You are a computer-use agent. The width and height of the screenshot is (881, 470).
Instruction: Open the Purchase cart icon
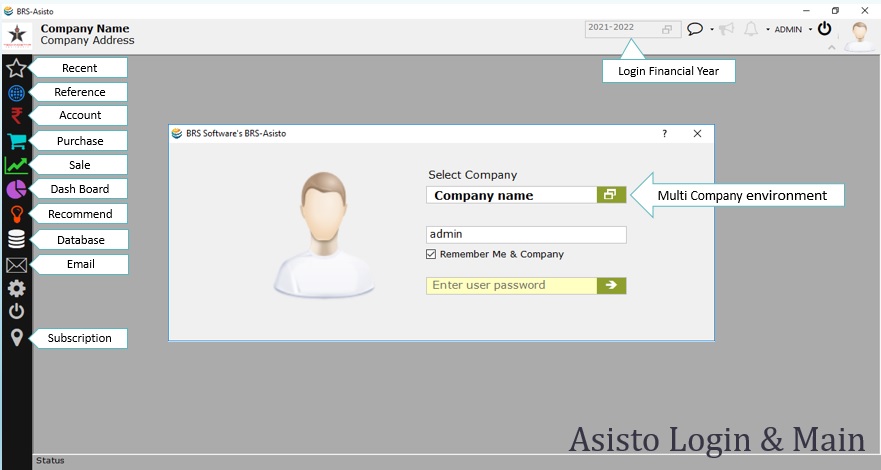pyautogui.click(x=17, y=142)
